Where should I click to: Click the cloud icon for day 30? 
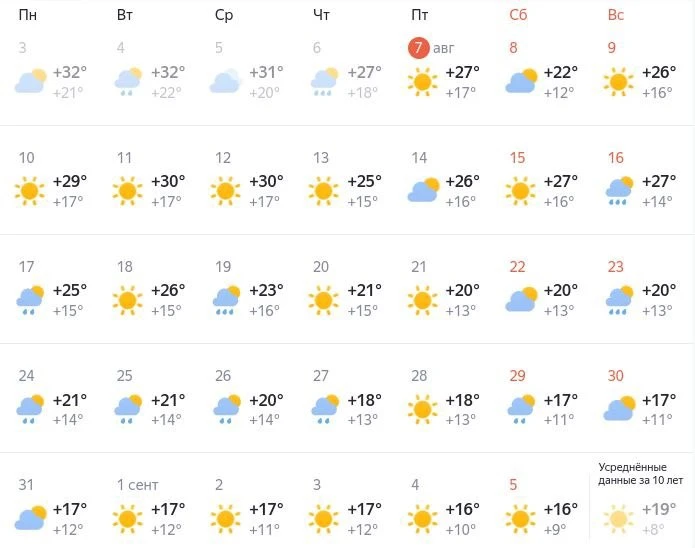(x=619, y=408)
